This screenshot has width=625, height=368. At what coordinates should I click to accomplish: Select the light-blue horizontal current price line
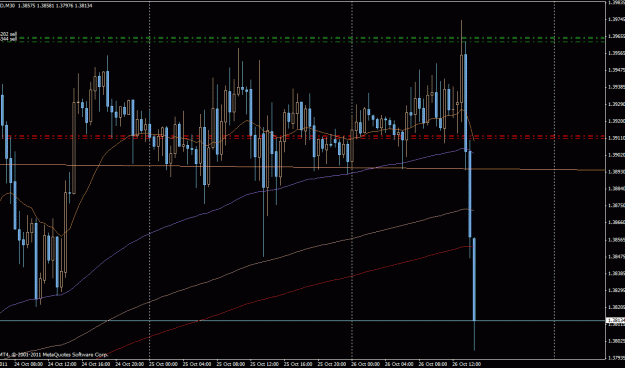[303, 320]
